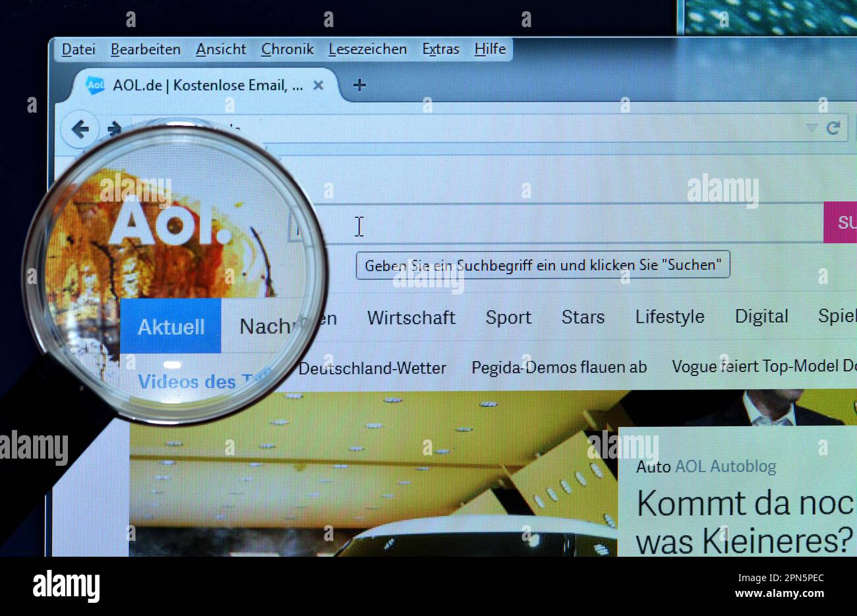Click the Aol. logo
857x616 pixels.
point(169,221)
